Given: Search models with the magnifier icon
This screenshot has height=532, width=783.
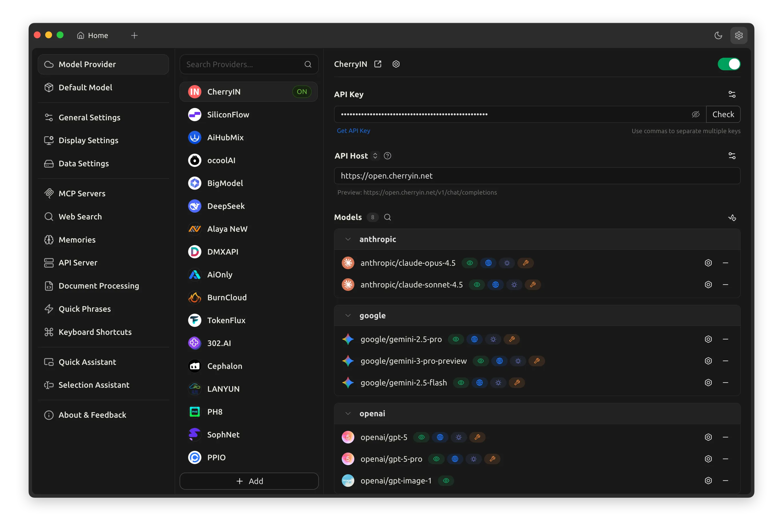Looking at the screenshot, I should (x=387, y=217).
